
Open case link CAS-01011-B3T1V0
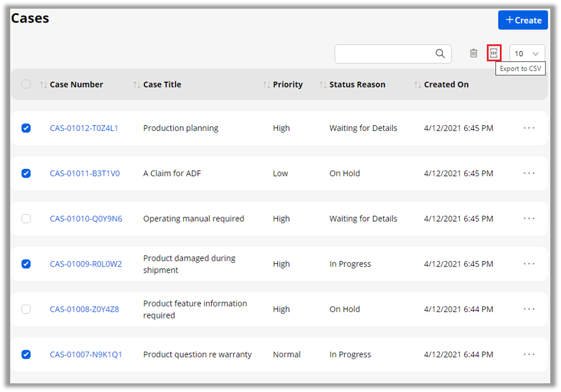click(85, 173)
